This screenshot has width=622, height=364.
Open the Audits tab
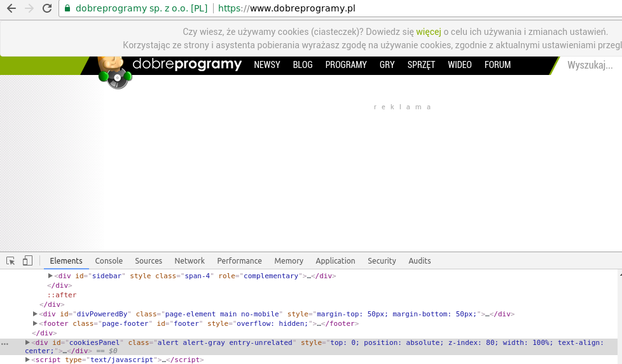420,260
